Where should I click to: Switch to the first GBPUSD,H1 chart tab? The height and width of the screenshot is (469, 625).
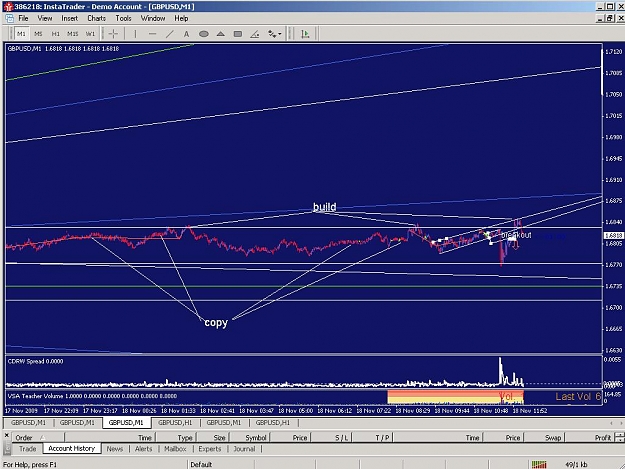pyautogui.click(x=175, y=423)
